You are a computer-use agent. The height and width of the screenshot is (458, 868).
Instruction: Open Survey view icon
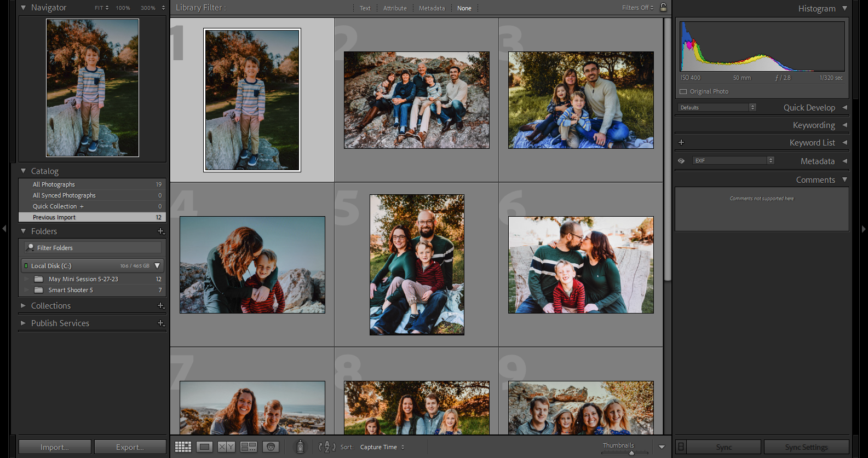click(249, 447)
